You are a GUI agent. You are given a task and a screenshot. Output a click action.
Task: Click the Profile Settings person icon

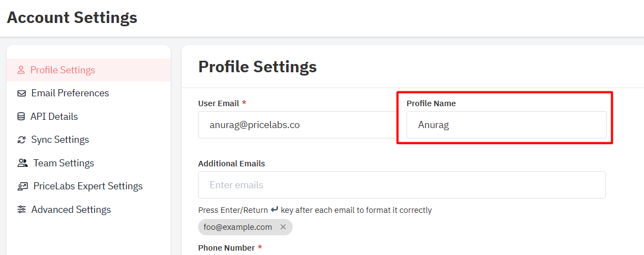point(21,70)
